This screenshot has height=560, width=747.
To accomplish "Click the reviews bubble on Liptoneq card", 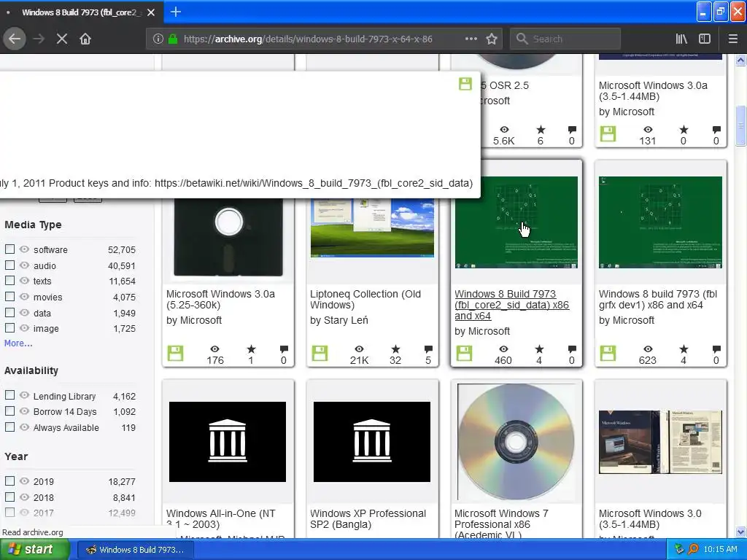I will [428, 349].
